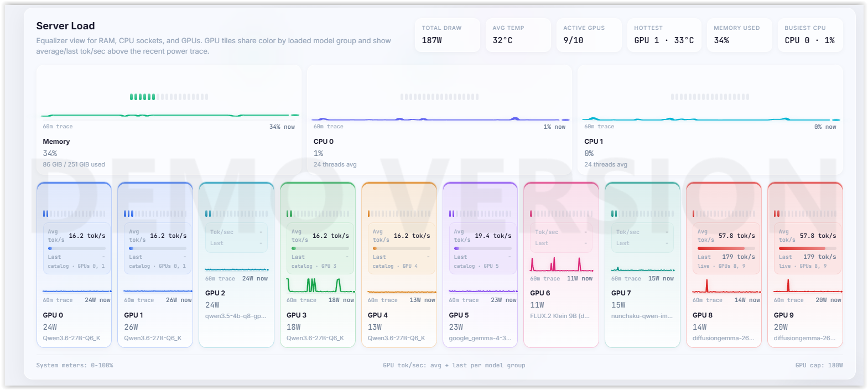Click 'GPU tok/sec: avg + last per model group'
The height and width of the screenshot is (390, 868).
pos(454,365)
